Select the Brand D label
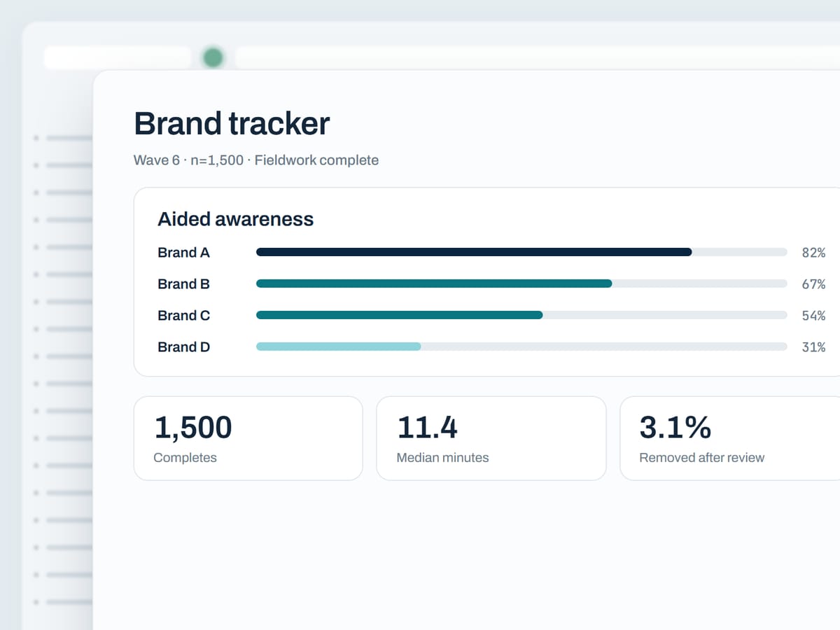 183,347
